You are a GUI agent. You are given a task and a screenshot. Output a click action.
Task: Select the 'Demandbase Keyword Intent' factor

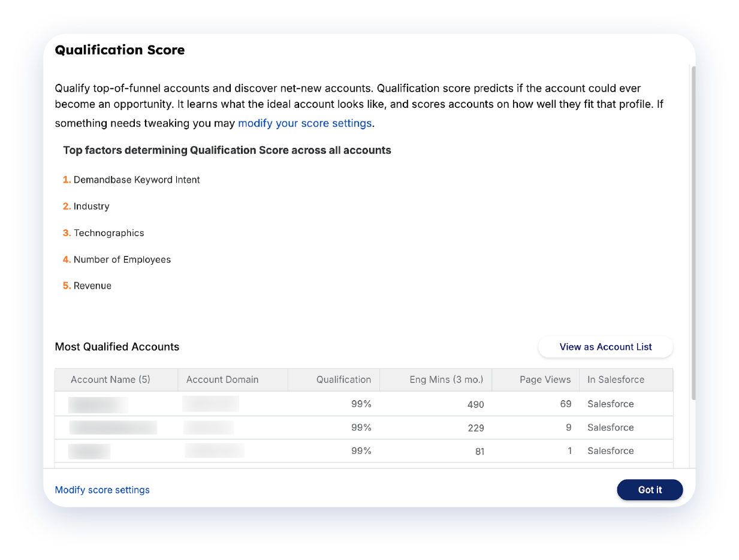(x=137, y=180)
